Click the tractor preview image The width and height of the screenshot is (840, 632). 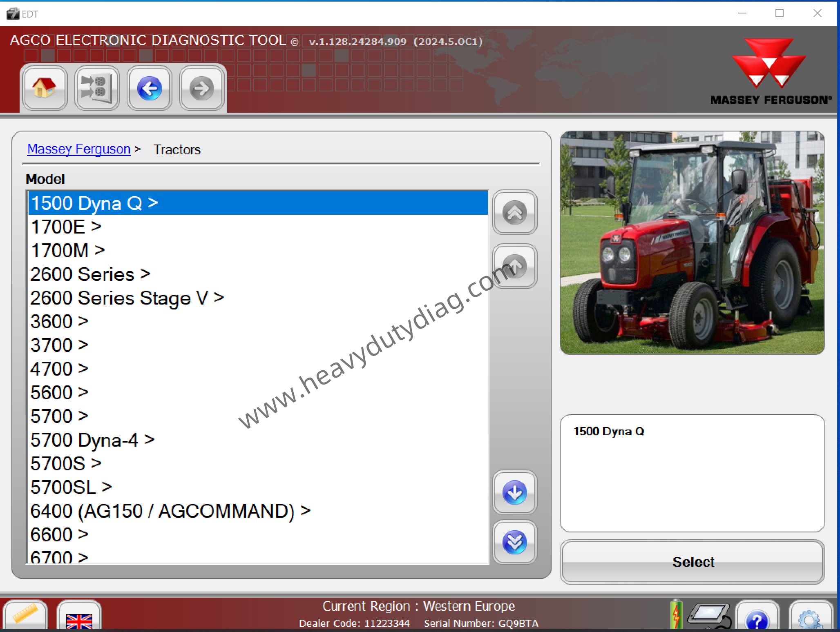[x=692, y=243]
